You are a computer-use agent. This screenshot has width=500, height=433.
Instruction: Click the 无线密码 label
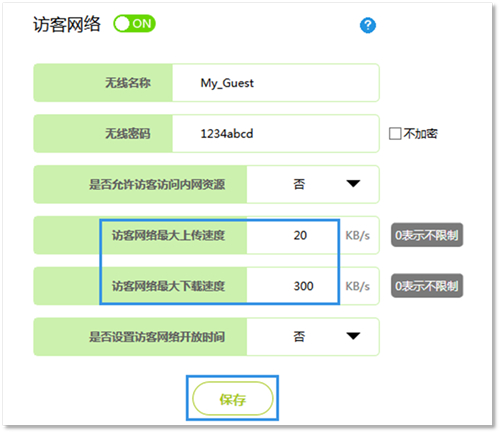coord(128,134)
